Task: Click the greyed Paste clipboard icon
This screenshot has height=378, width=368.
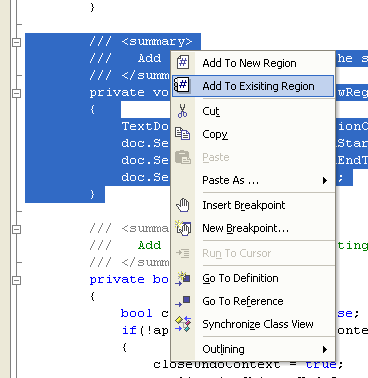Action: (x=183, y=157)
